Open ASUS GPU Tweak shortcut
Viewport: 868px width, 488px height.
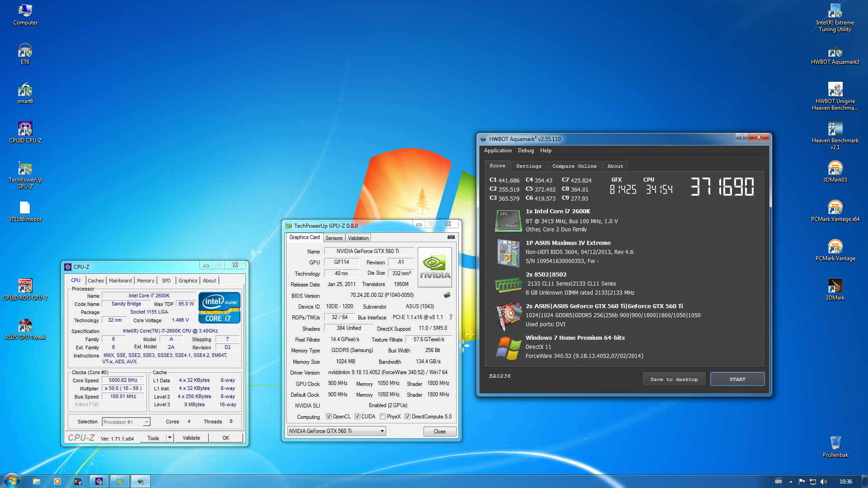click(x=25, y=329)
